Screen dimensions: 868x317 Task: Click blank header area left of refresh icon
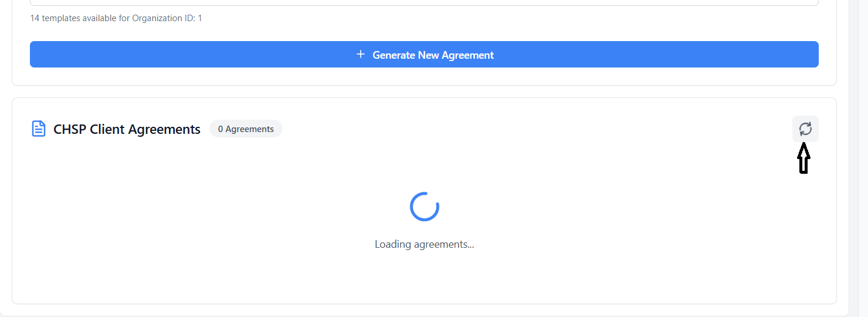click(586, 129)
